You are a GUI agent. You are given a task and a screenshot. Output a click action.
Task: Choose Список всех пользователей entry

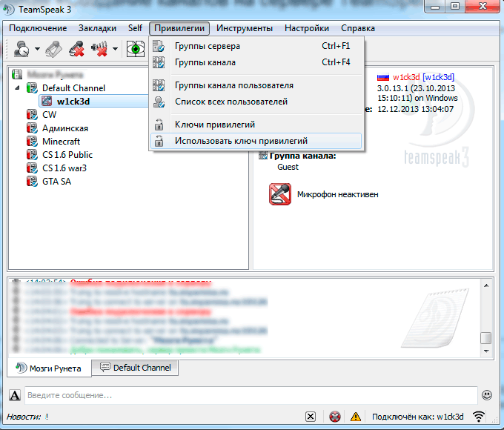256,102
